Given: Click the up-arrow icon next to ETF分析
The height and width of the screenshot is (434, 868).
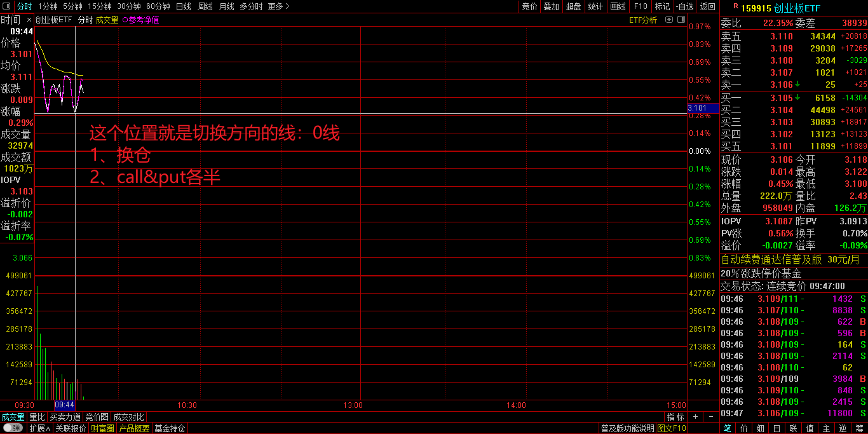Looking at the screenshot, I should [x=668, y=20].
